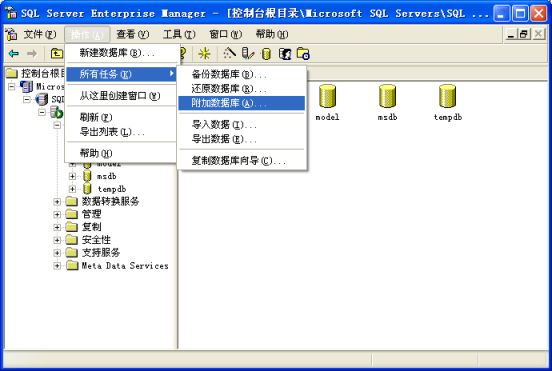
Task: Expand the tempdb database node
Action: 72,189
